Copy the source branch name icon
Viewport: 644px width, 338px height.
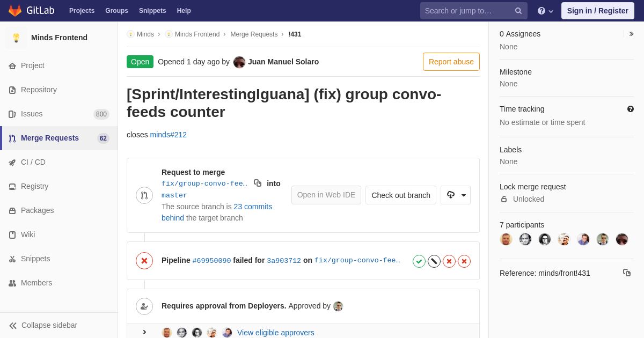(x=258, y=183)
